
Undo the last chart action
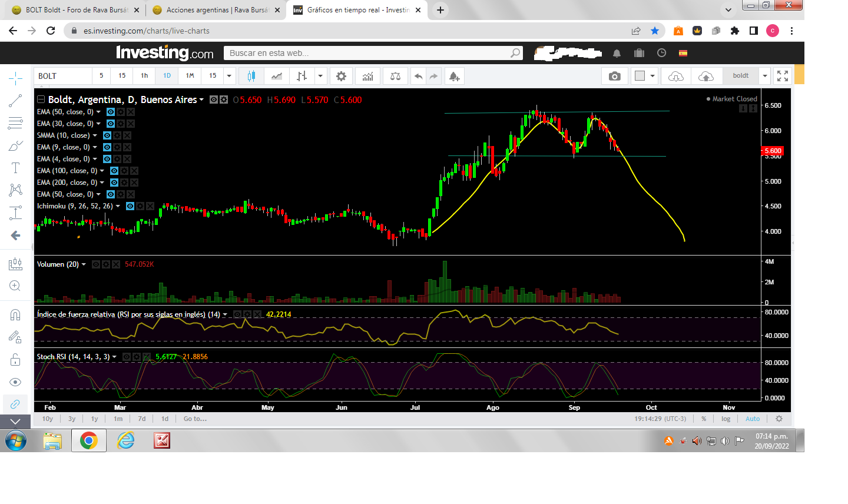(x=418, y=76)
